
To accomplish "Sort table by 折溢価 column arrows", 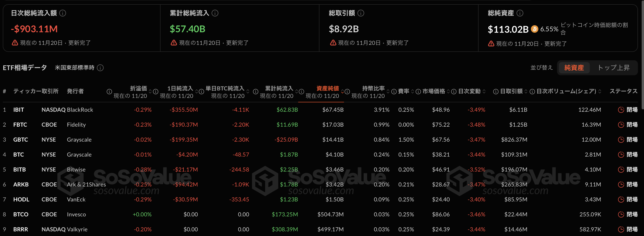I will [x=150, y=92].
